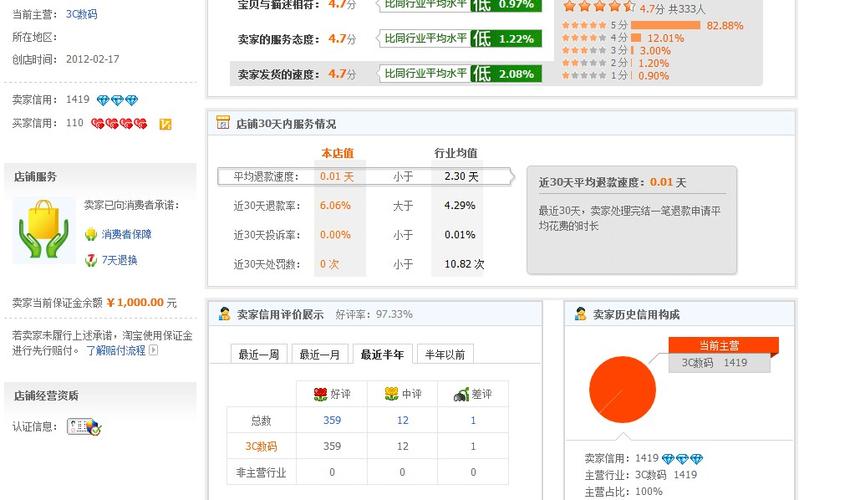Image resolution: width=855 pixels, height=500 pixels.
Task: Click the red flower 好评 icon
Action: tap(321, 394)
